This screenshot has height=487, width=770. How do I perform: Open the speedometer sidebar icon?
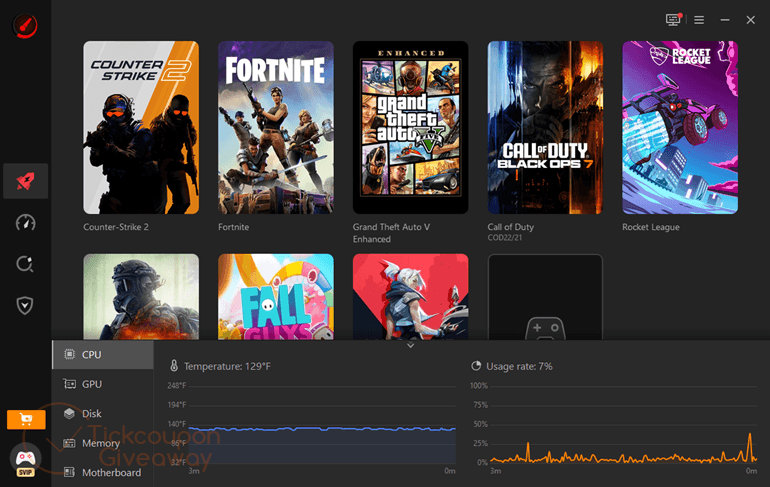tap(26, 222)
